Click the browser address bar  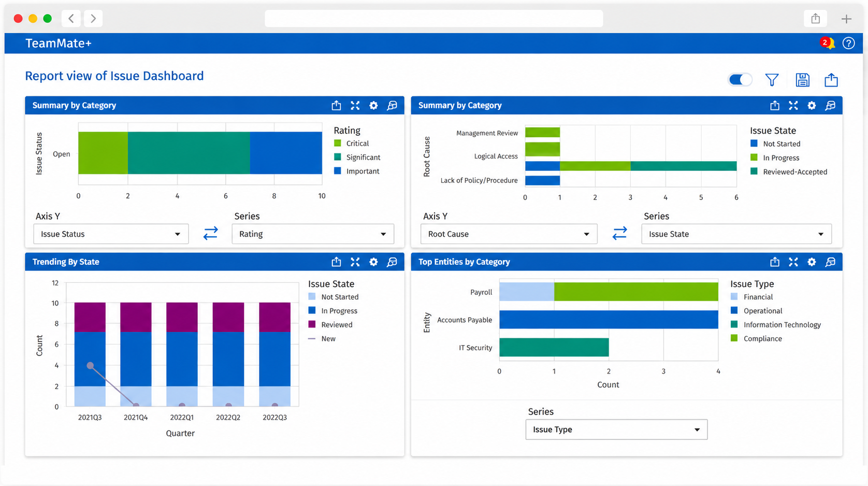point(434,19)
